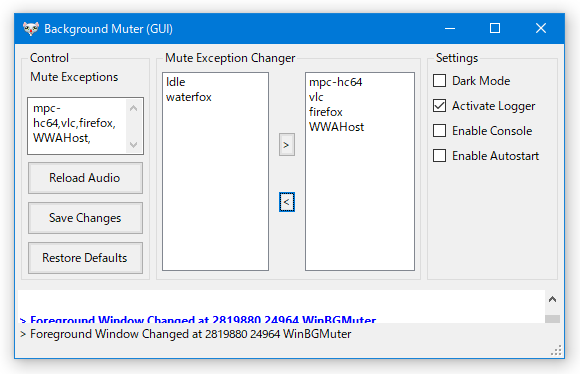Click down arrow of Mute Exceptions scrollbar
Screen dimensions: 580x374
point(134,144)
